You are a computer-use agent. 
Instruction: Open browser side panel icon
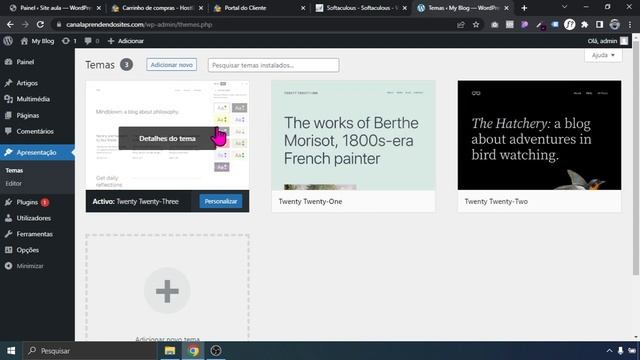pos(599,24)
